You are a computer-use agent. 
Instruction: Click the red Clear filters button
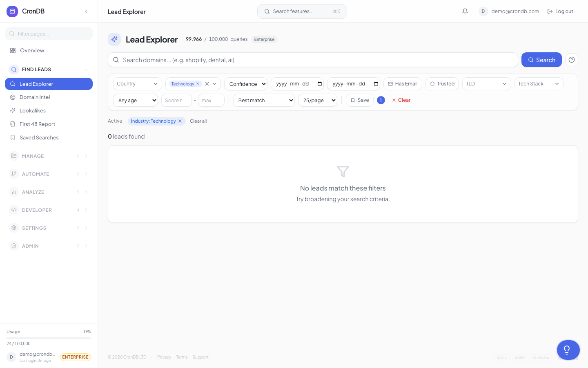coord(401,100)
